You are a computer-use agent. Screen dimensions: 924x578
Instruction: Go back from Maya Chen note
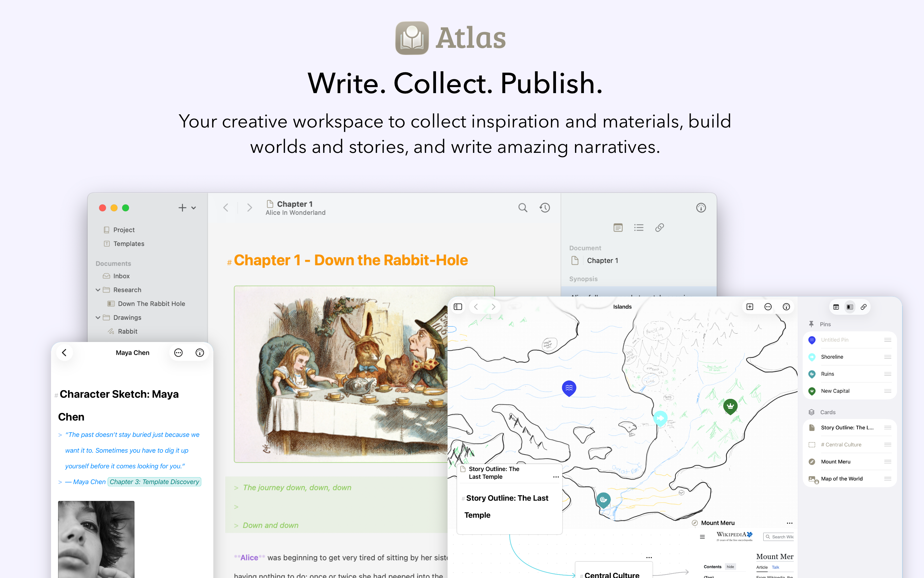pos(64,353)
